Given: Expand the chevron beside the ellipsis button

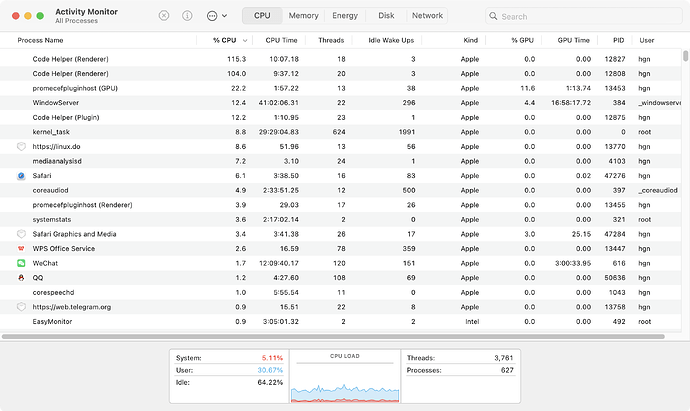Looking at the screenshot, I should coord(224,16).
